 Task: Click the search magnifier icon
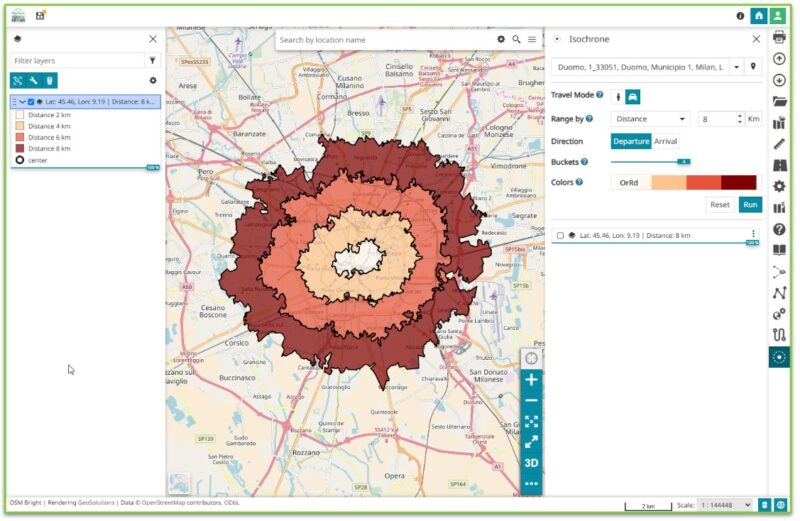(516, 39)
